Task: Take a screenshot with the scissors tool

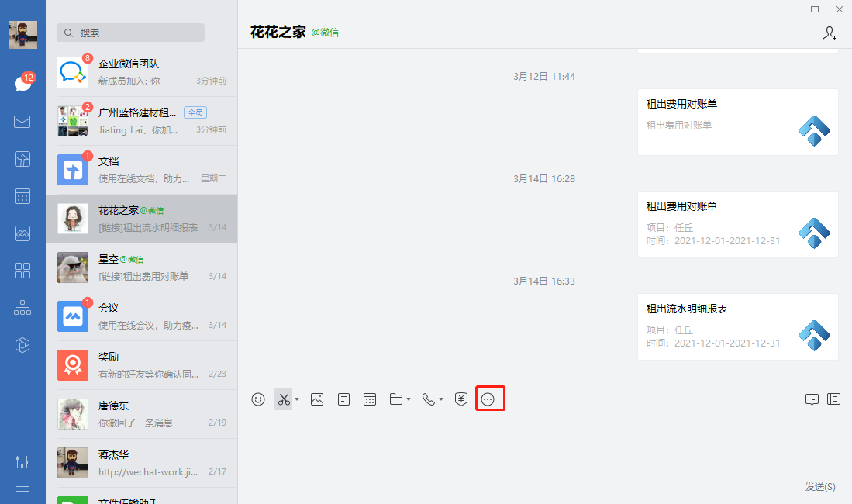Action: (282, 399)
